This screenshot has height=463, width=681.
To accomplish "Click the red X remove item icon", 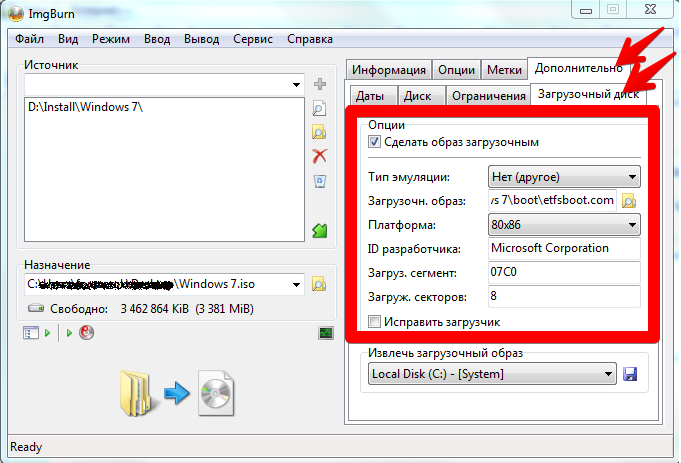I will [320, 156].
